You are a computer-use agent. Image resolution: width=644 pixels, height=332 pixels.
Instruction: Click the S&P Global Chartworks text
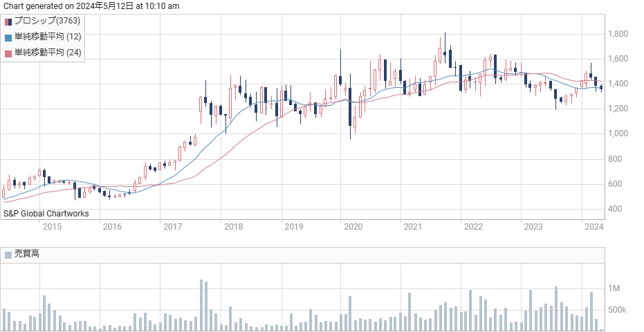click(x=46, y=214)
